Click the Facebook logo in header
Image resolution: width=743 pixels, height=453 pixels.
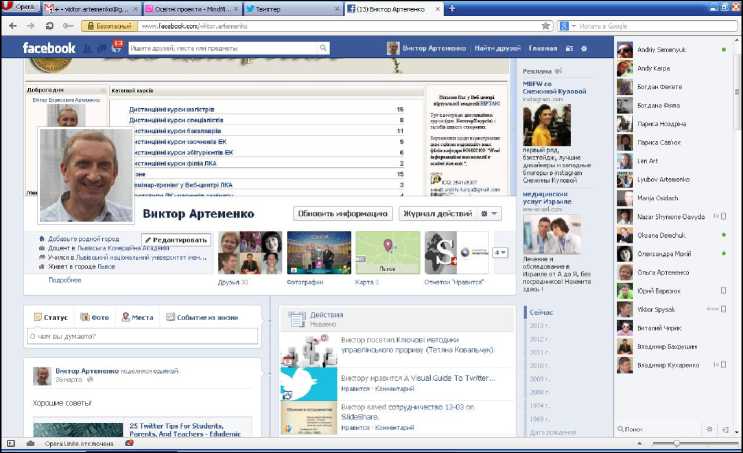49,48
